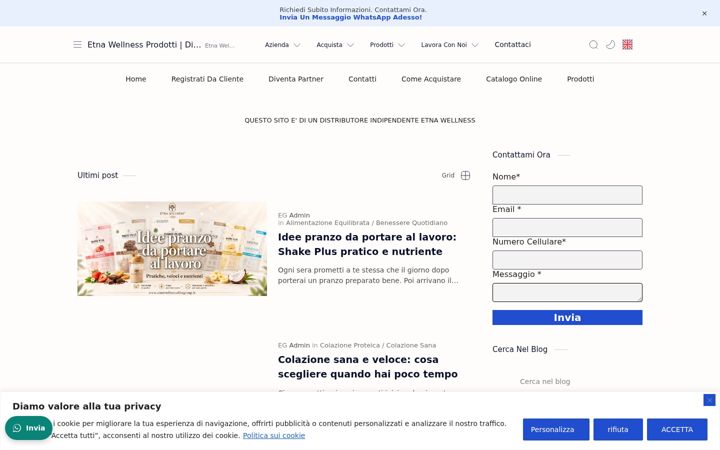
Task: Focus the Numero Cellulare input field
Action: (567, 260)
